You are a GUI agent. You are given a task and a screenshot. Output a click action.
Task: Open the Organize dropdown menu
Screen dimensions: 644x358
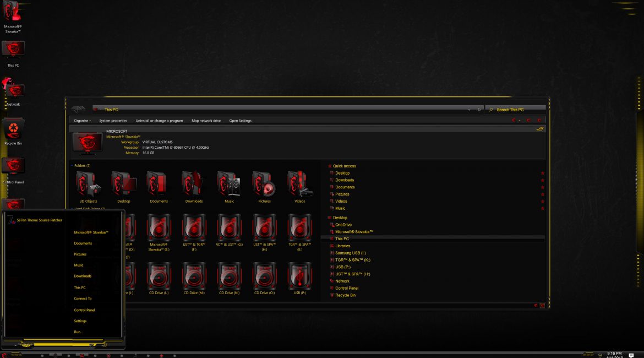coord(82,121)
